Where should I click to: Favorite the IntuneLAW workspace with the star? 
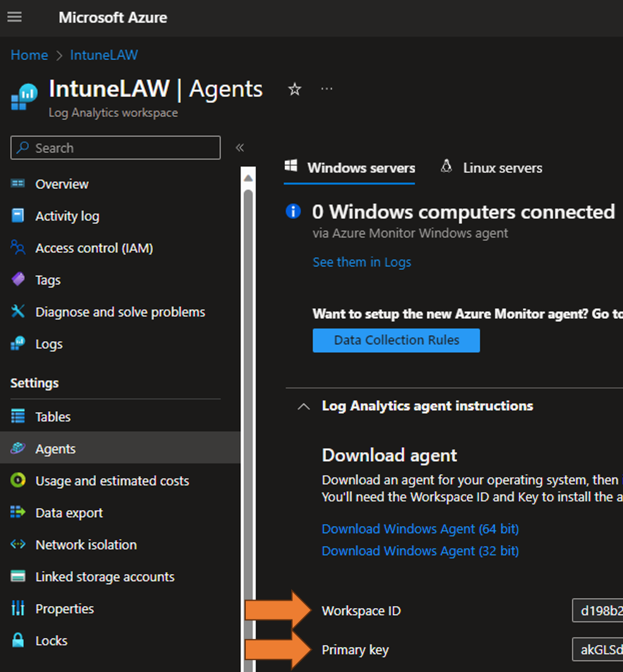(x=294, y=89)
